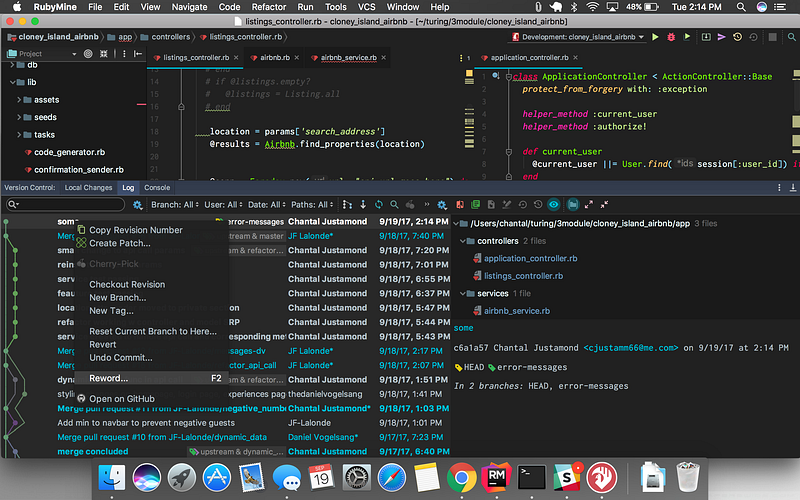Choose Reword... from the context menu
Viewport: 800px width, 500px height.
coord(108,378)
